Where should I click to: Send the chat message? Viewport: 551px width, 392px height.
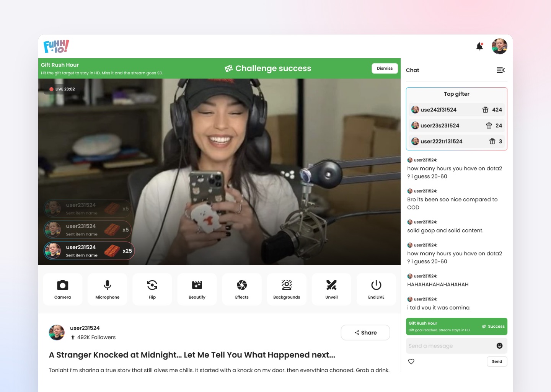pyautogui.click(x=497, y=361)
